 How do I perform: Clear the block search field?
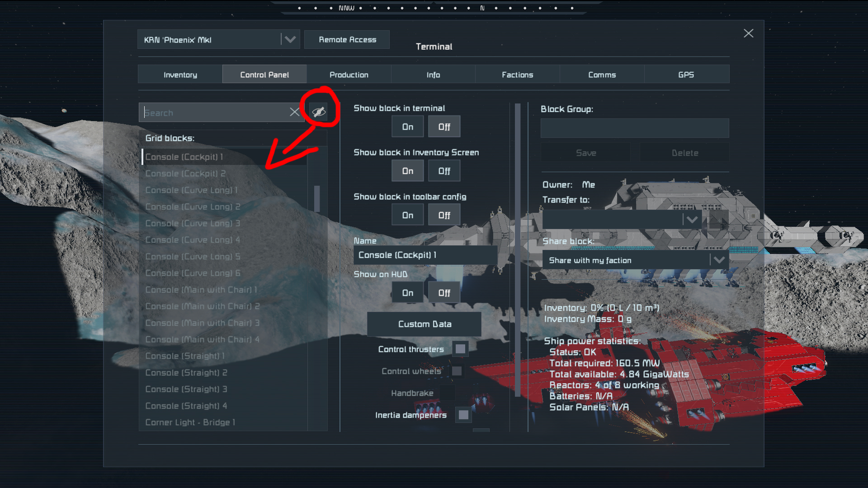294,112
